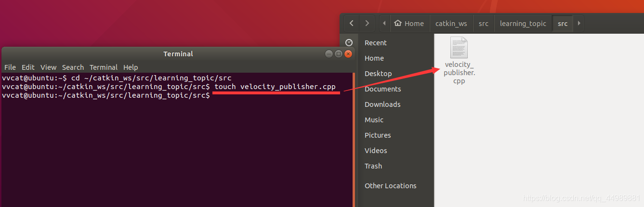Go forward in file manager

tap(367, 23)
